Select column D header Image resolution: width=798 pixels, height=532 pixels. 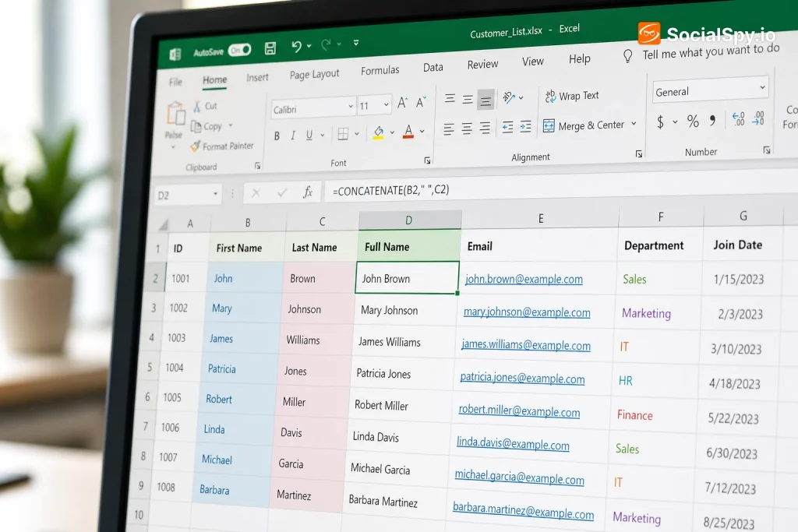pyautogui.click(x=410, y=220)
